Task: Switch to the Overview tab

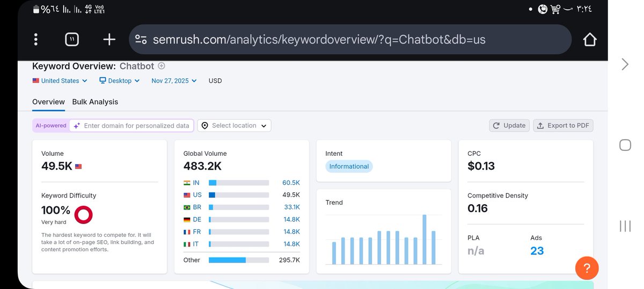Action: click(48, 102)
